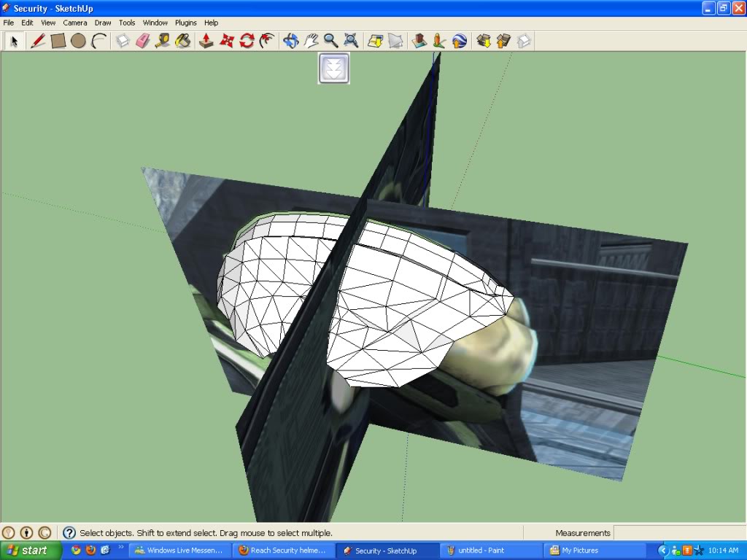The height and width of the screenshot is (560, 747).
Task: Launch Chrome from the quick launch bar
Action: [76, 551]
